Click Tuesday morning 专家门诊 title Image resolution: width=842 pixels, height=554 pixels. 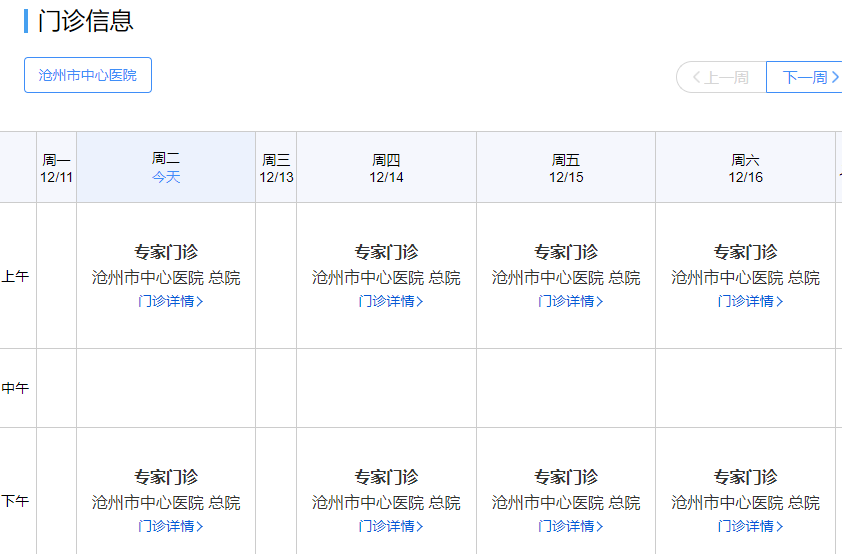click(166, 252)
